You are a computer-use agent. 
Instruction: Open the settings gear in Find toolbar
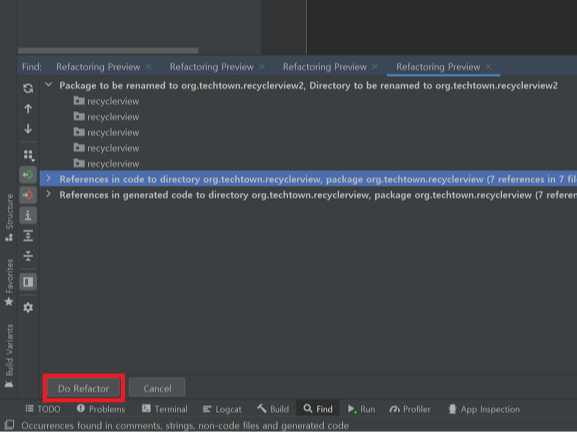click(x=28, y=307)
